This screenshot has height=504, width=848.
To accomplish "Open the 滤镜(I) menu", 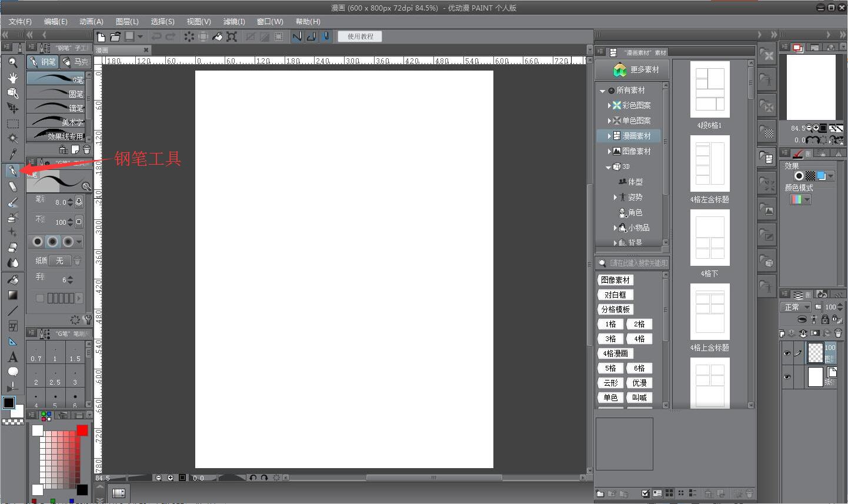I will 234,21.
